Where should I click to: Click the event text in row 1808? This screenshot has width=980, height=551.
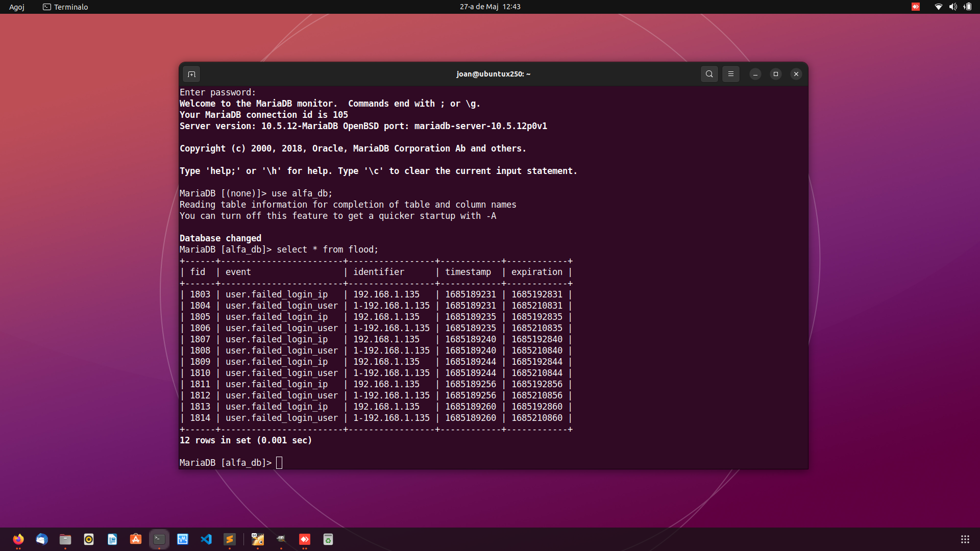coord(282,350)
